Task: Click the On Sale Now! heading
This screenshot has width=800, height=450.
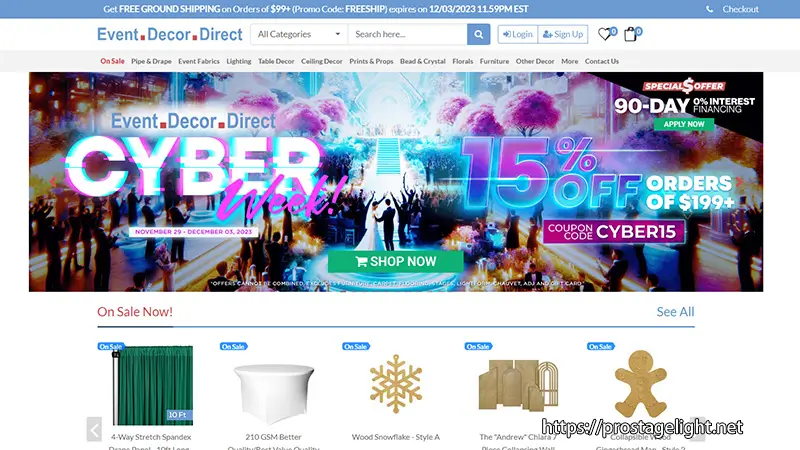Action: [x=135, y=312]
